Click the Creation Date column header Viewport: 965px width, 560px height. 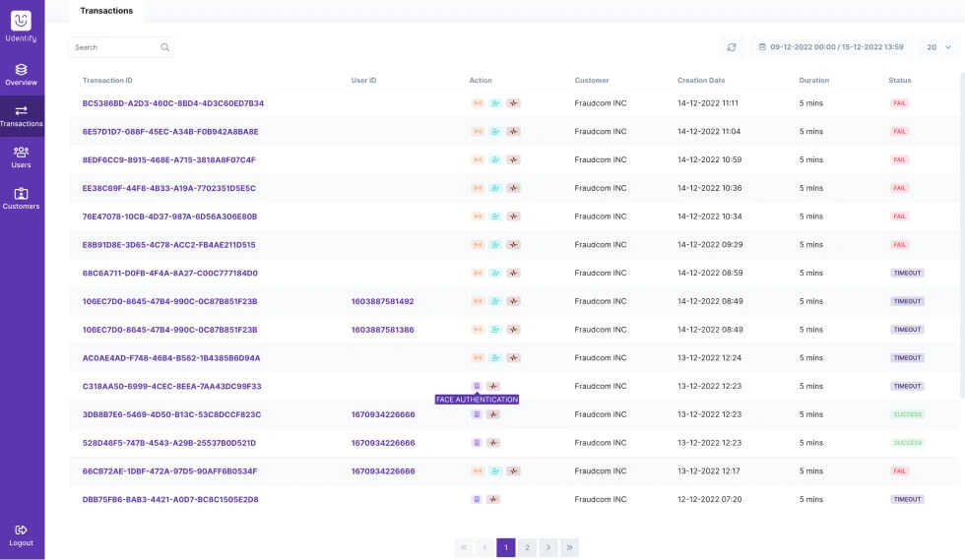701,81
